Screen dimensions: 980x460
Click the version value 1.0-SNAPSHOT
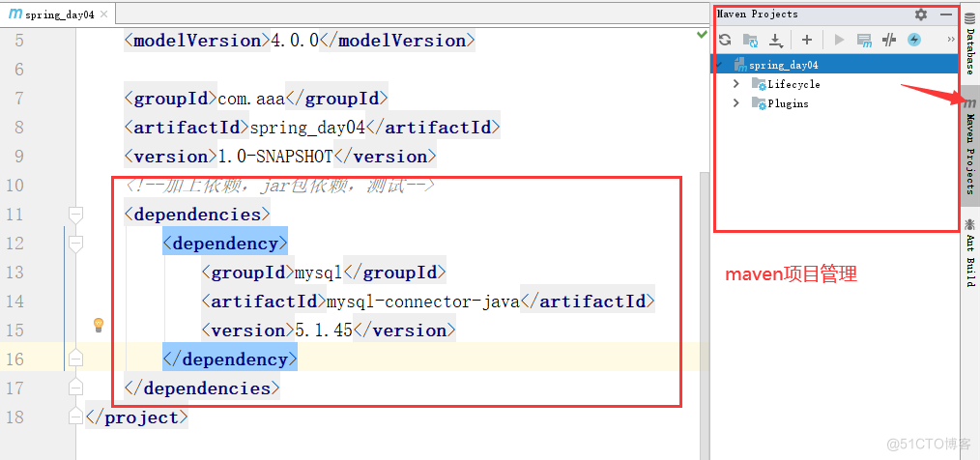pyautogui.click(x=275, y=157)
